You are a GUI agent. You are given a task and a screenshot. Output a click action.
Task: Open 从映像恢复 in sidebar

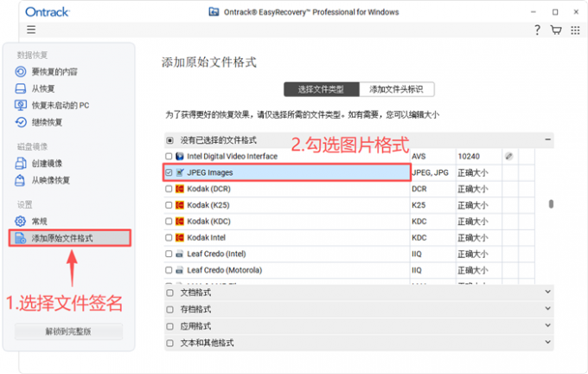coord(51,180)
